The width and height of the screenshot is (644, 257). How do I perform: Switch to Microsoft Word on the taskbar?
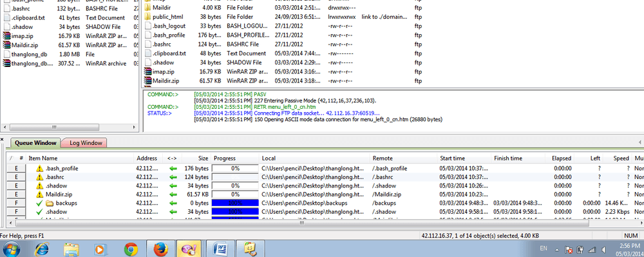point(220,249)
